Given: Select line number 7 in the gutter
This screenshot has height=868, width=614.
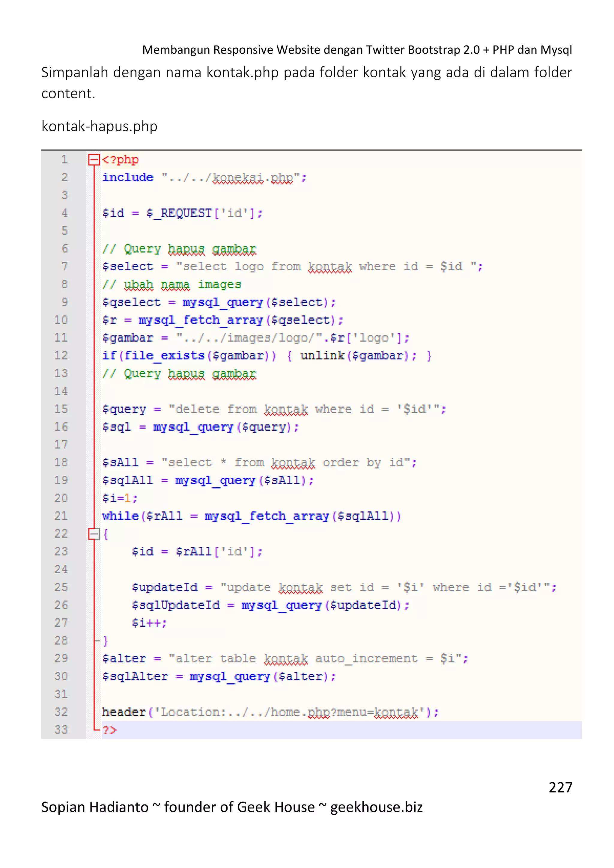Looking at the screenshot, I should (x=65, y=266).
